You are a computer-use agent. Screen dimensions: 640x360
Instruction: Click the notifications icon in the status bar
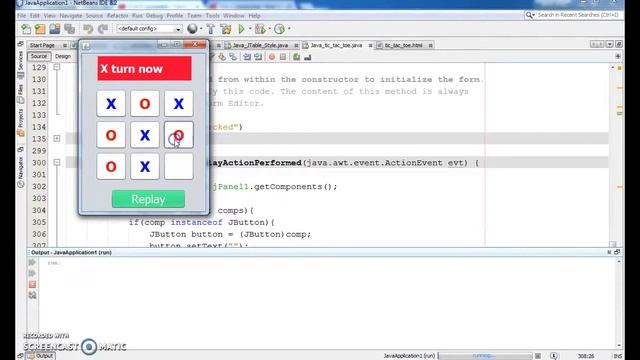click(553, 356)
